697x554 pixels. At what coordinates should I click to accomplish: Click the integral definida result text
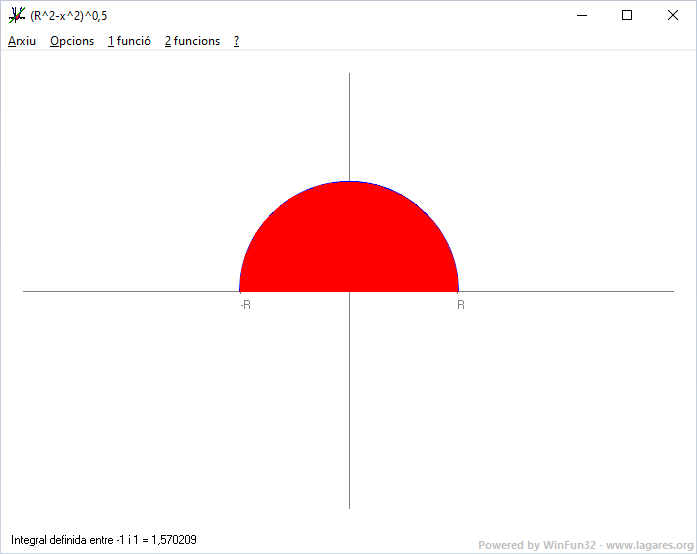(104, 540)
